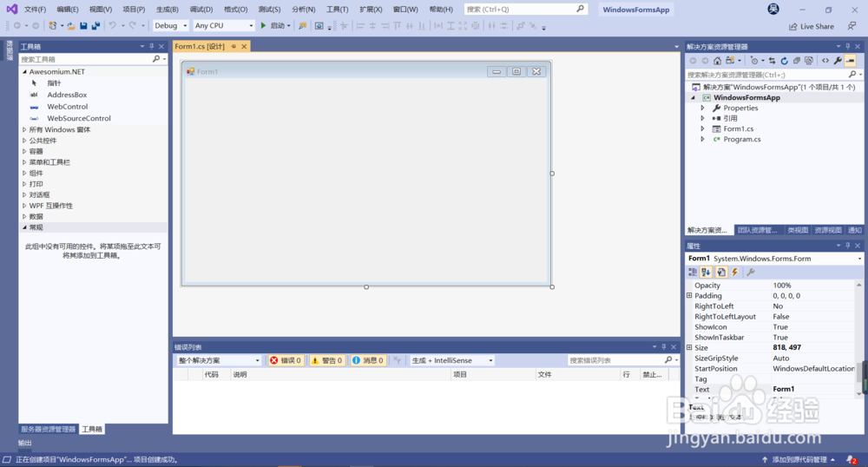
Task: Click the Pending Changes Filter clock icon
Action: [x=754, y=61]
